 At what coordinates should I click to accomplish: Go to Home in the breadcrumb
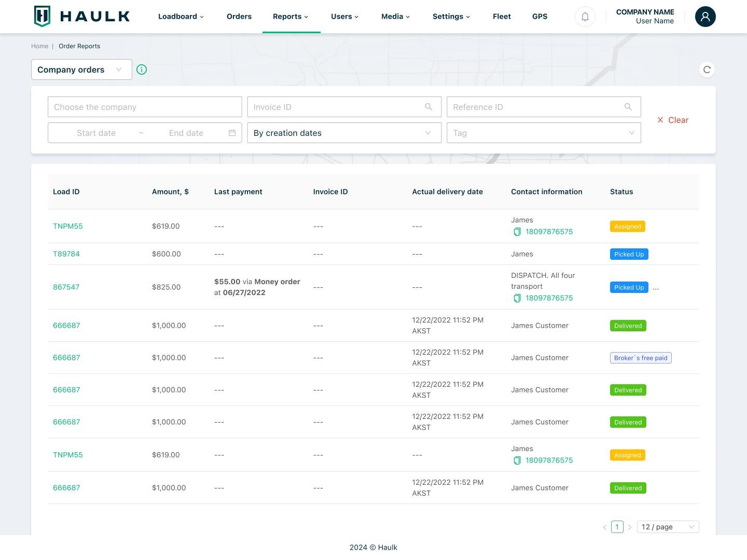coord(39,46)
